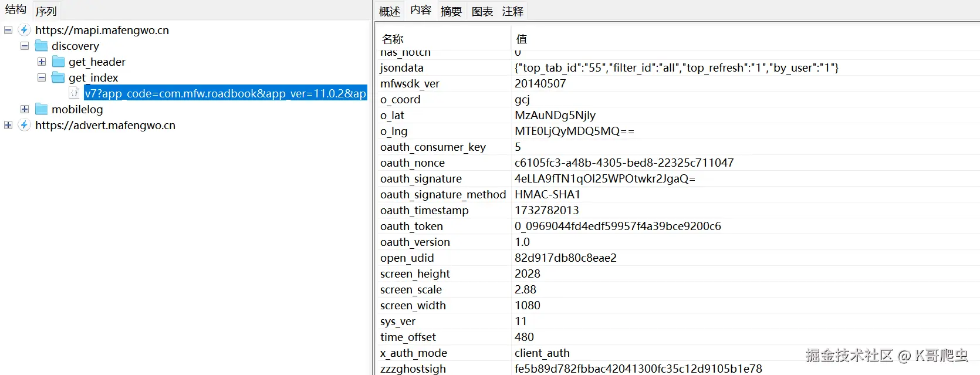Open the 图表 tab
The height and width of the screenshot is (375, 980).
coord(482,11)
